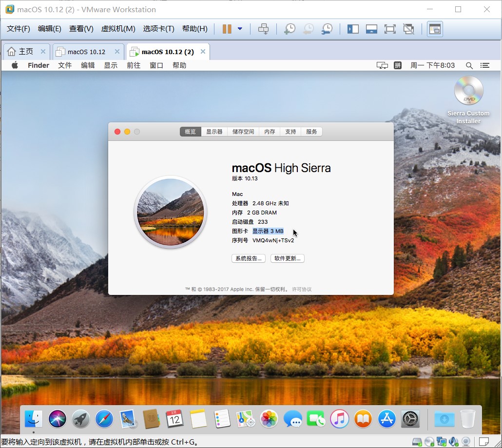Open the 选项卡(T) menu

coord(158,29)
